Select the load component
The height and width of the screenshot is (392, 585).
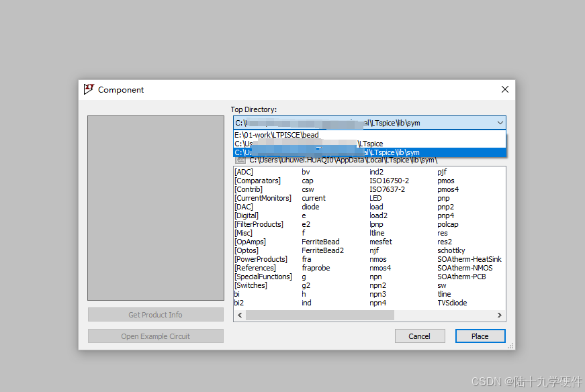376,207
